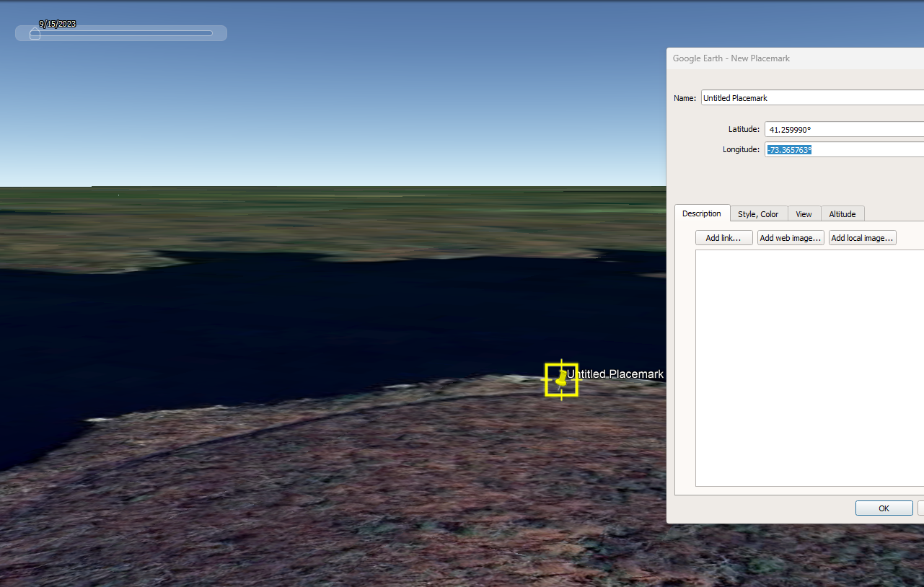Confirm the placemark with OK

click(x=884, y=508)
